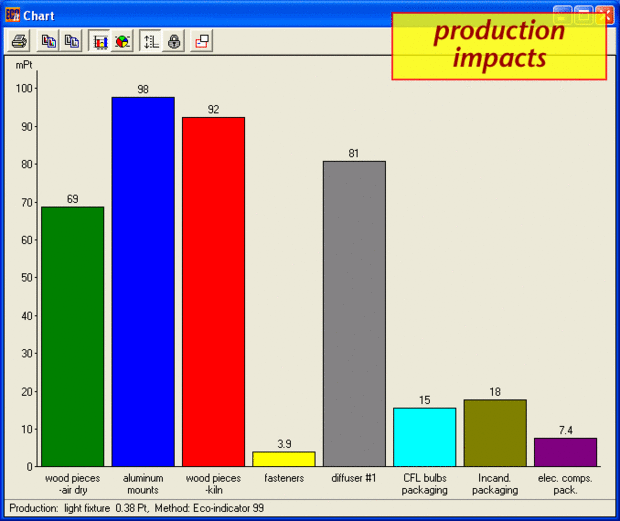Switch to the pie chart view
This screenshot has height=521, width=620.
tap(122, 41)
